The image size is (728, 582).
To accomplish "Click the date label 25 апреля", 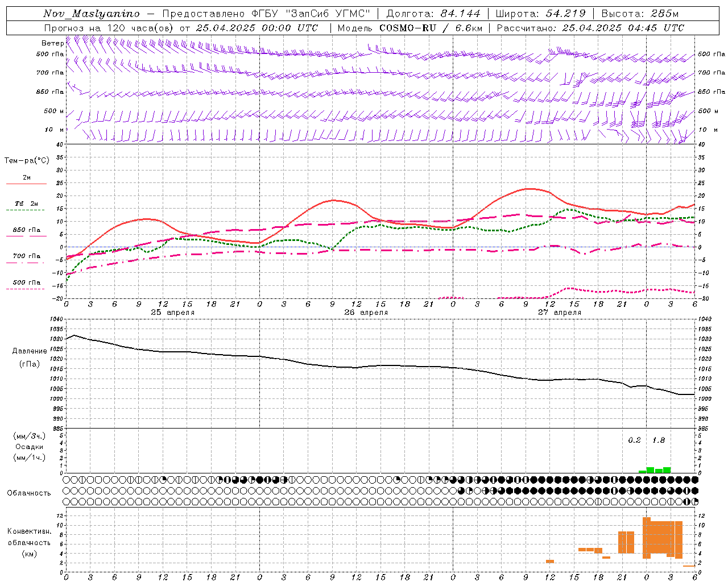I will (172, 313).
